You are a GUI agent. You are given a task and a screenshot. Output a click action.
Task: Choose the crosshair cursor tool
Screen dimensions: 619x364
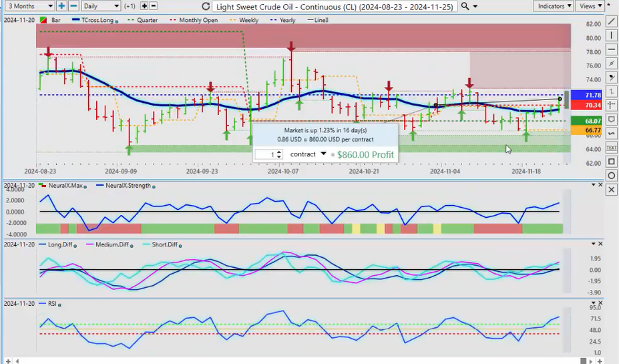(612, 106)
